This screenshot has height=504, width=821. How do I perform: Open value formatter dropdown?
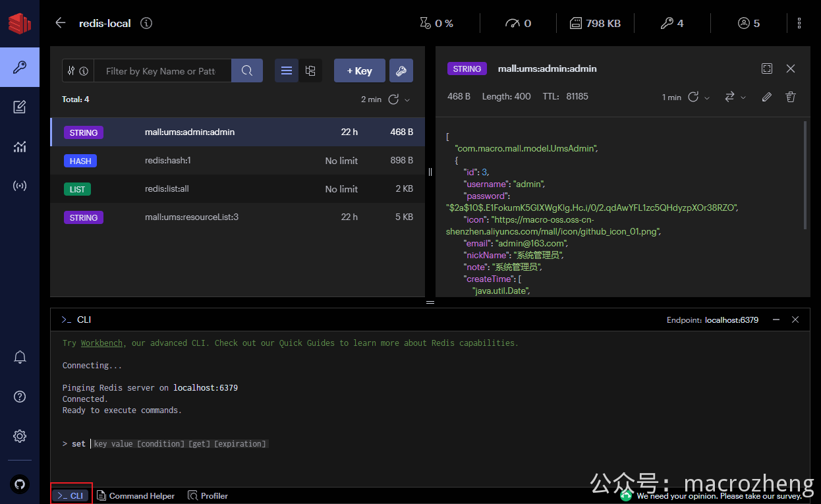(735, 97)
